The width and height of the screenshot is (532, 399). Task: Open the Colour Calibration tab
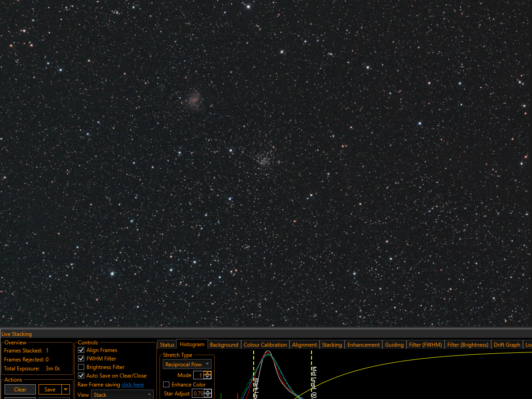(x=265, y=344)
